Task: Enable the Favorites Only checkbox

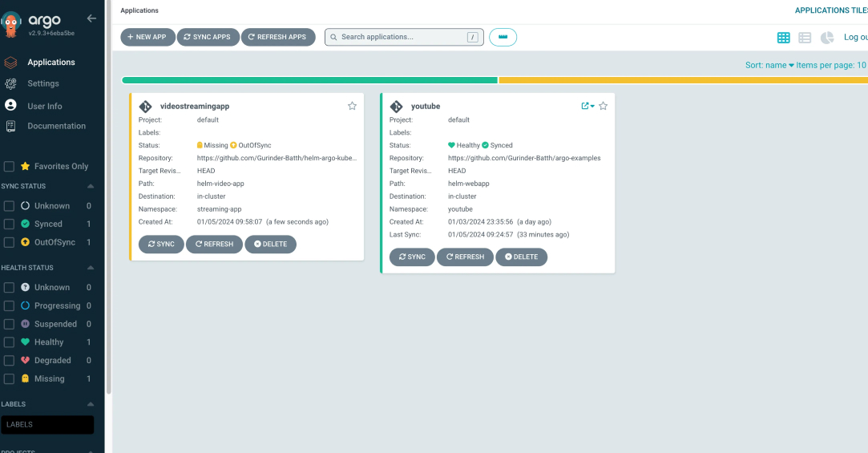Action: [x=10, y=167]
